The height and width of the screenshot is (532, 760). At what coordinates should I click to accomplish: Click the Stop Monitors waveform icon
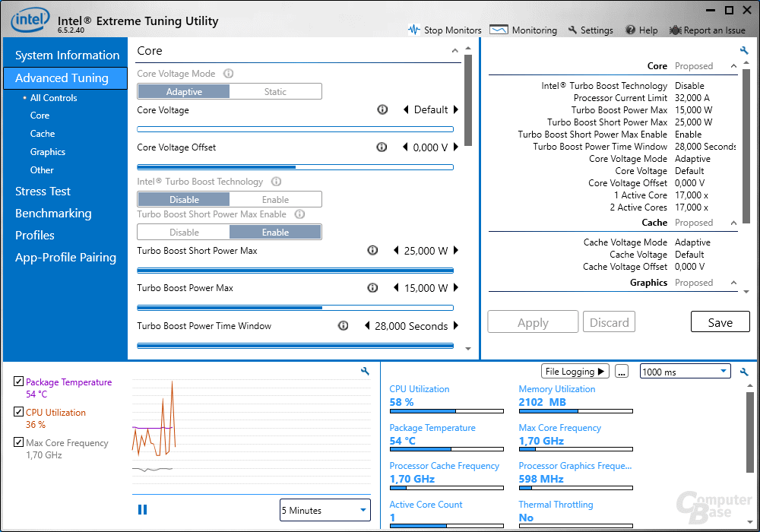coord(414,30)
